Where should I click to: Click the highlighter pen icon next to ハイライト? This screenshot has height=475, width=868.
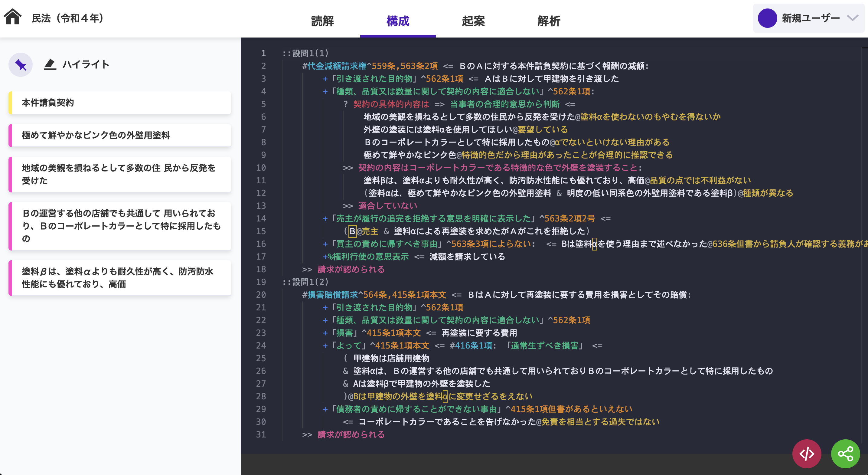pos(50,64)
